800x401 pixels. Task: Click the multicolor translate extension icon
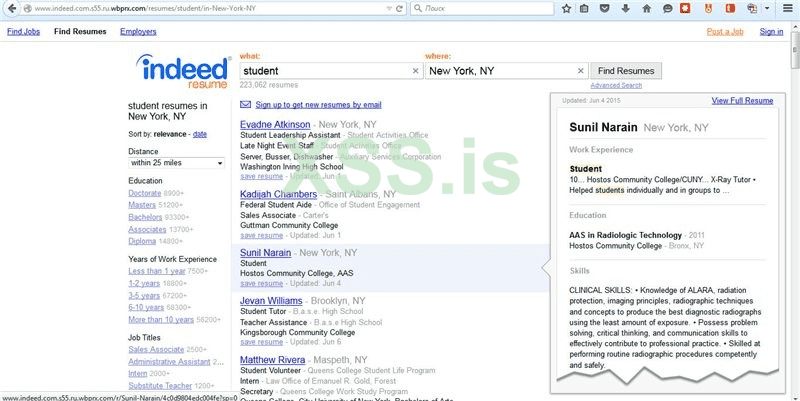[x=752, y=9]
